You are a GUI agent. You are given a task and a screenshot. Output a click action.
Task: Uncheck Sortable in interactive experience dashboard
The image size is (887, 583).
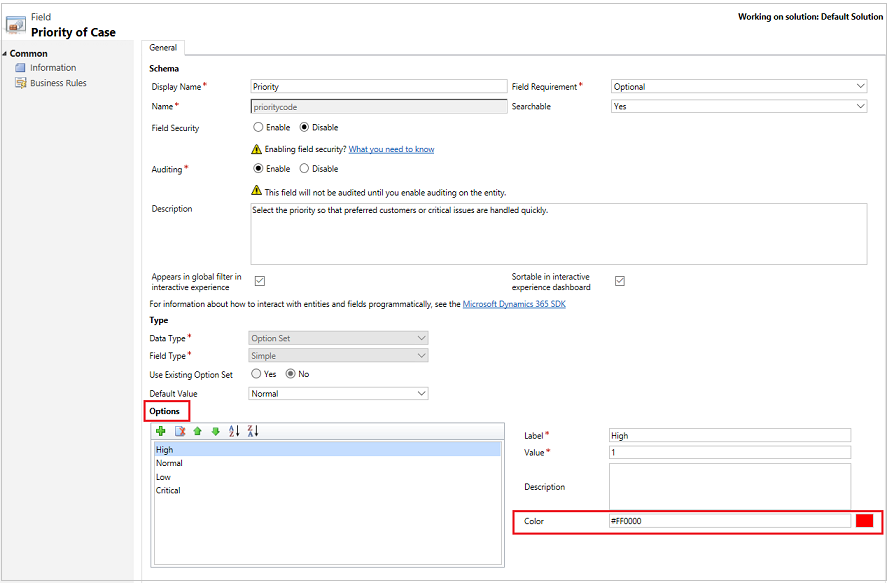tap(620, 281)
